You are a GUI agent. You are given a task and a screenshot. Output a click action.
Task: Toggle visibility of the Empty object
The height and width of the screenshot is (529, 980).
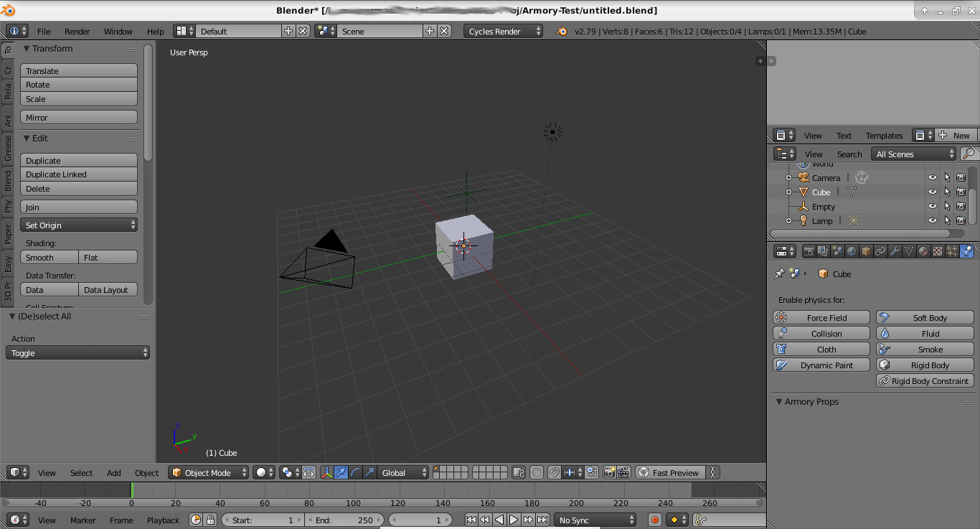(933, 206)
